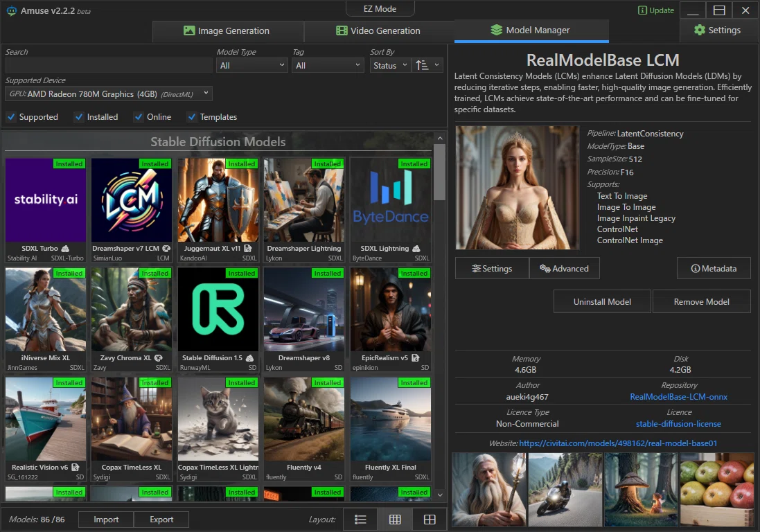Open the wizard sample image thumbnail
The width and height of the screenshot is (760, 532).
(489, 489)
